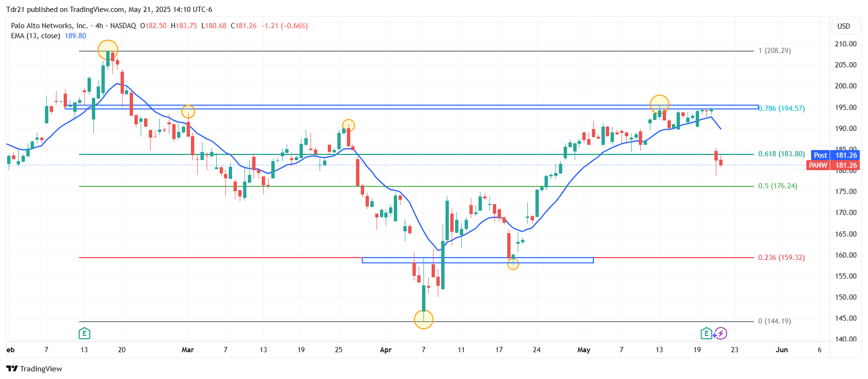Click the 160.00 price axis label

[846, 255]
